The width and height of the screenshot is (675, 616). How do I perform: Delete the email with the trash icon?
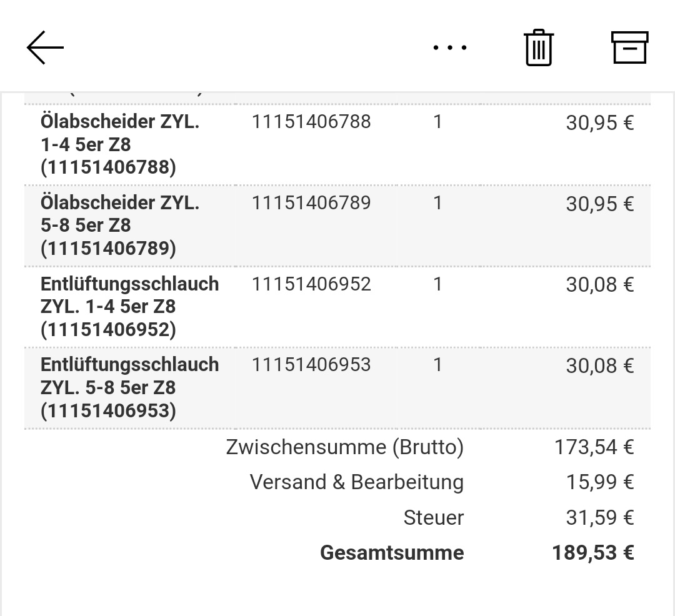coord(539,47)
